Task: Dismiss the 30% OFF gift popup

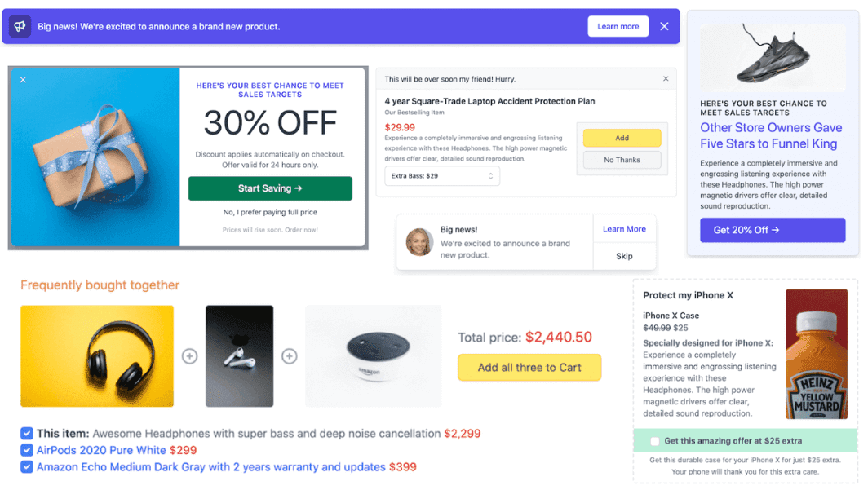Action: (23, 79)
